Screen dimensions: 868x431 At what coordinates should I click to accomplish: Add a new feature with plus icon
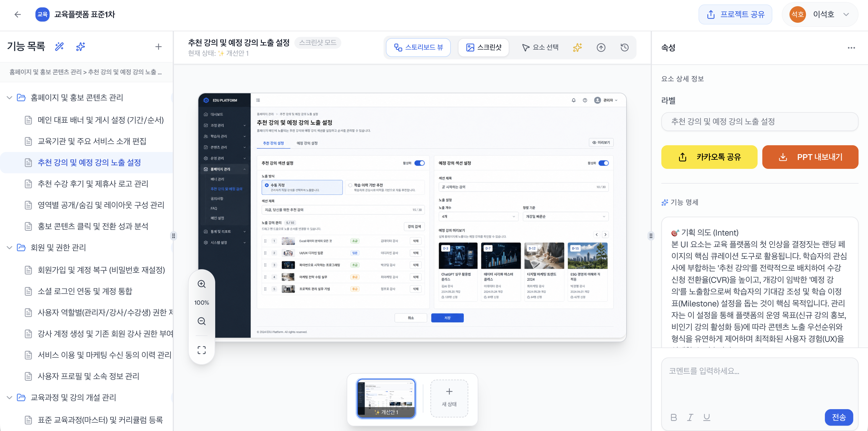[158, 47]
